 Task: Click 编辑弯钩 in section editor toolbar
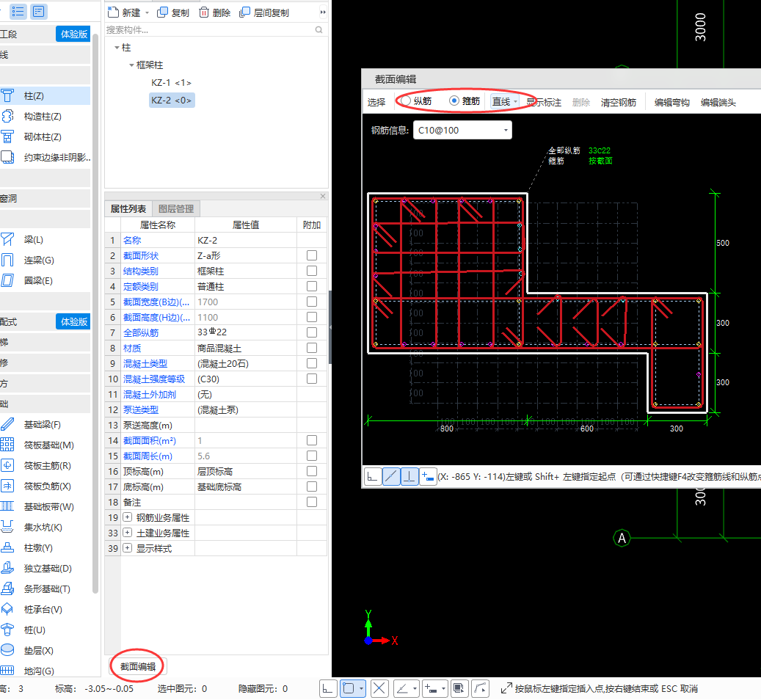click(x=671, y=102)
